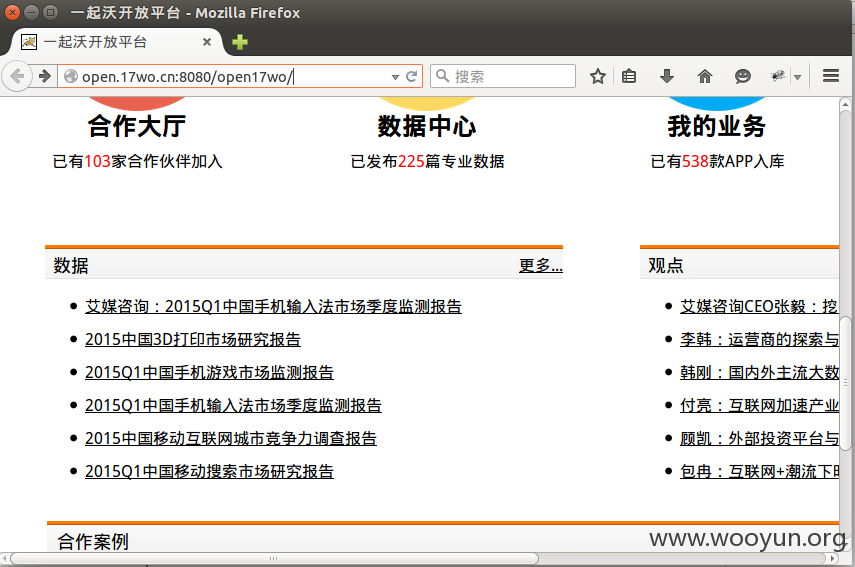The image size is (855, 567).
Task: Click the globe site identity icon
Action: pyautogui.click(x=71, y=76)
